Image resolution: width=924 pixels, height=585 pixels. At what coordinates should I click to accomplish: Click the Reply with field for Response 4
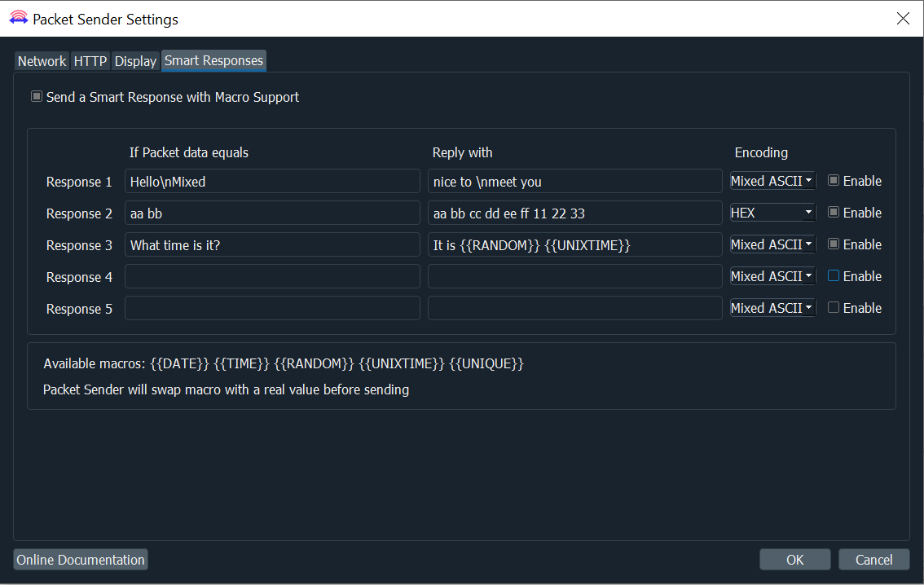[574, 276]
